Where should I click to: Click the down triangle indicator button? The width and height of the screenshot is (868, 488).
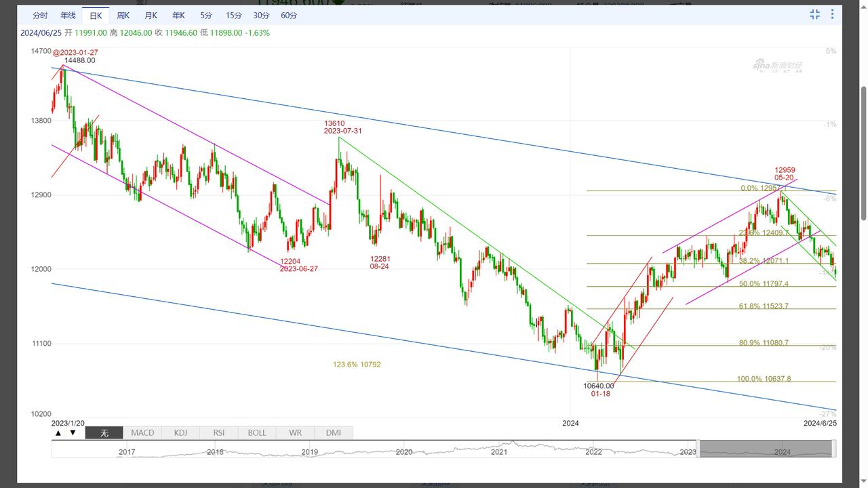pyautogui.click(x=73, y=432)
